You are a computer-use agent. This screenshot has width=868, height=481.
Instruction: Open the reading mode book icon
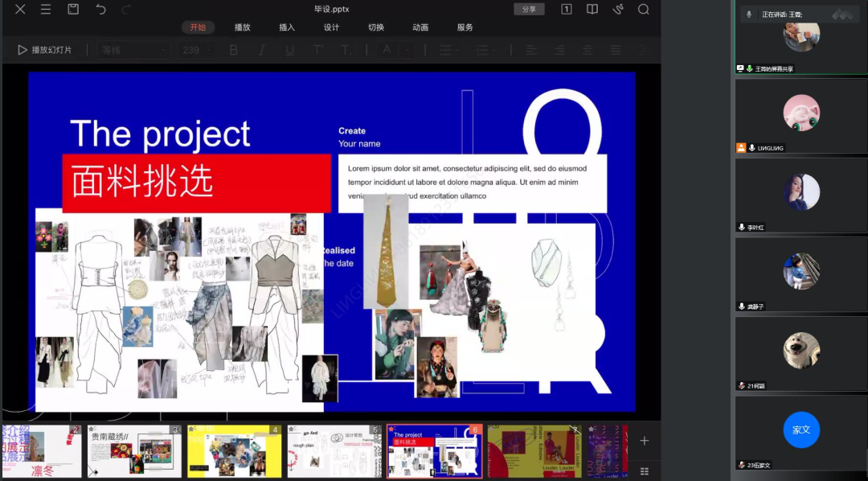[x=592, y=9]
